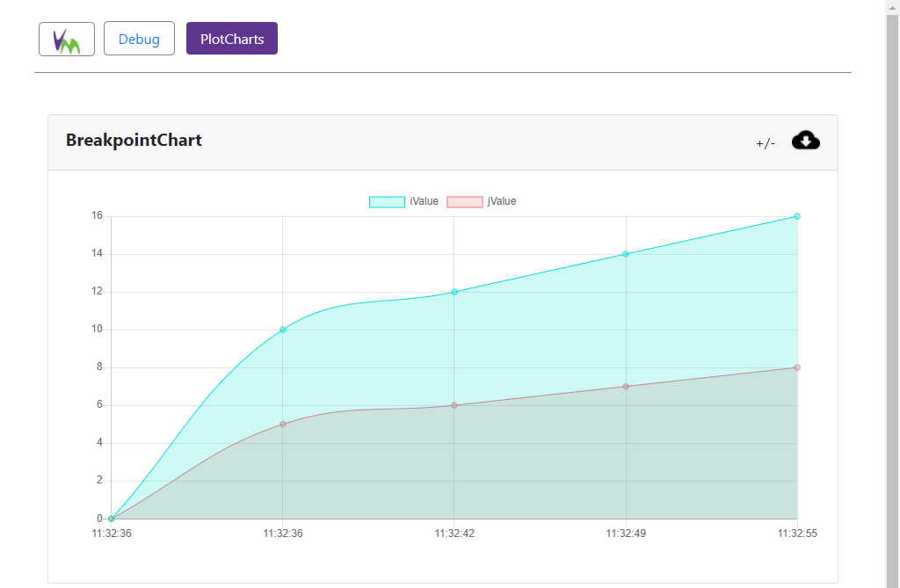Select the jValue point at 11:32:49
This screenshot has width=900, height=588.
coord(626,386)
